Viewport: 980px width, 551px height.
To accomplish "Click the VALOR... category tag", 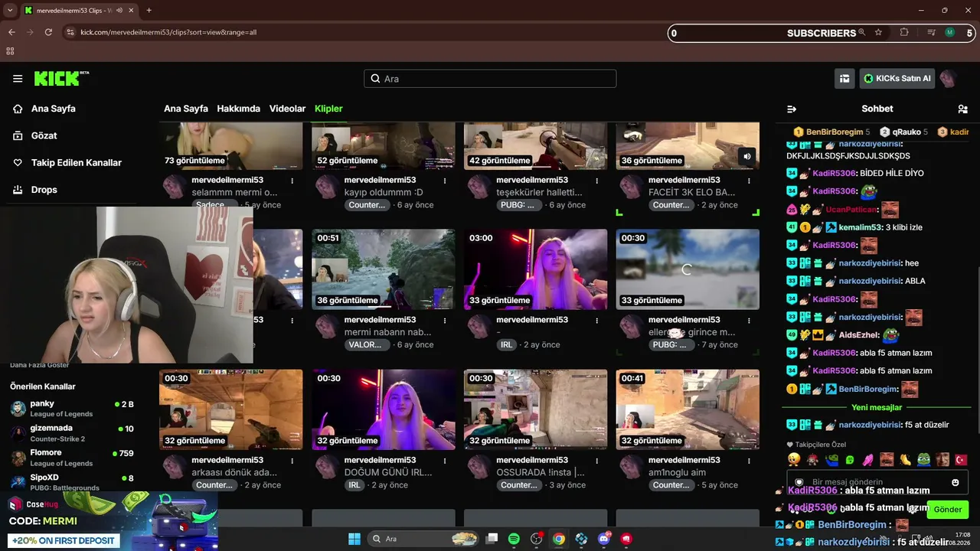I will (366, 345).
